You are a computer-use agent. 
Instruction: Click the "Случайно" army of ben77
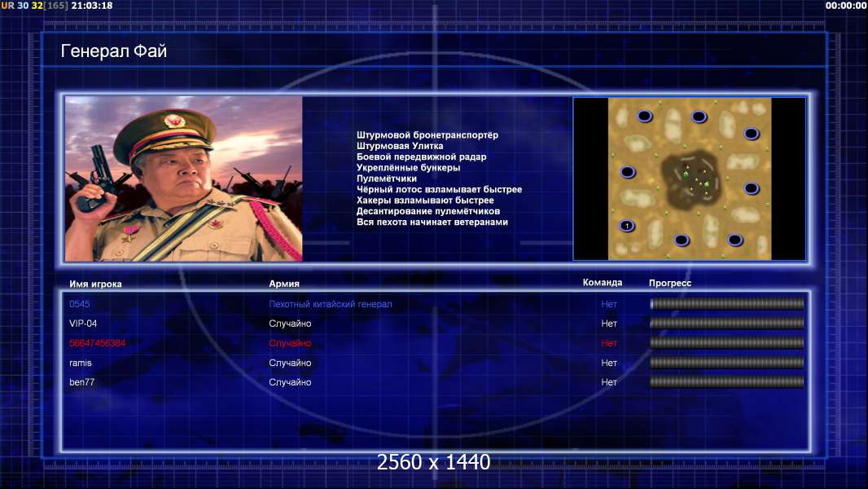290,382
